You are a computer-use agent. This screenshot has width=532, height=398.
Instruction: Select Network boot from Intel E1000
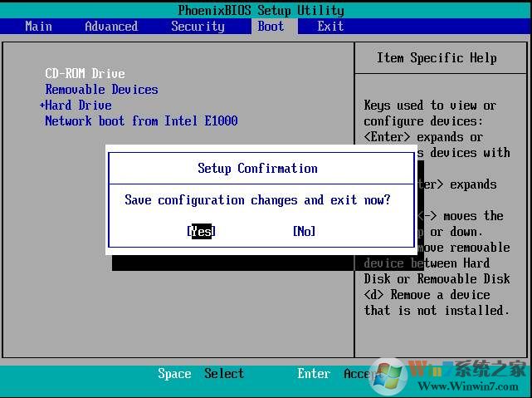tap(141, 120)
